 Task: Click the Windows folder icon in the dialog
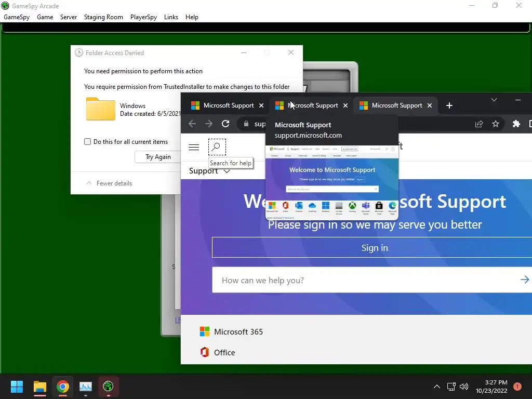pyautogui.click(x=100, y=109)
